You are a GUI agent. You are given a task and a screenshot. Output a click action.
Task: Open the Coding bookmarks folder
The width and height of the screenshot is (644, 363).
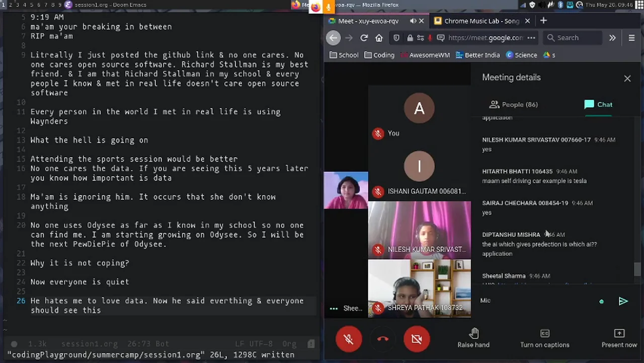click(x=379, y=55)
